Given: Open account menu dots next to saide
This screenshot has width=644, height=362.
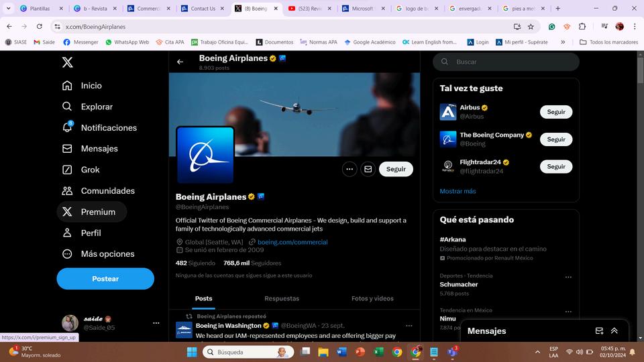Looking at the screenshot, I should pos(156,323).
